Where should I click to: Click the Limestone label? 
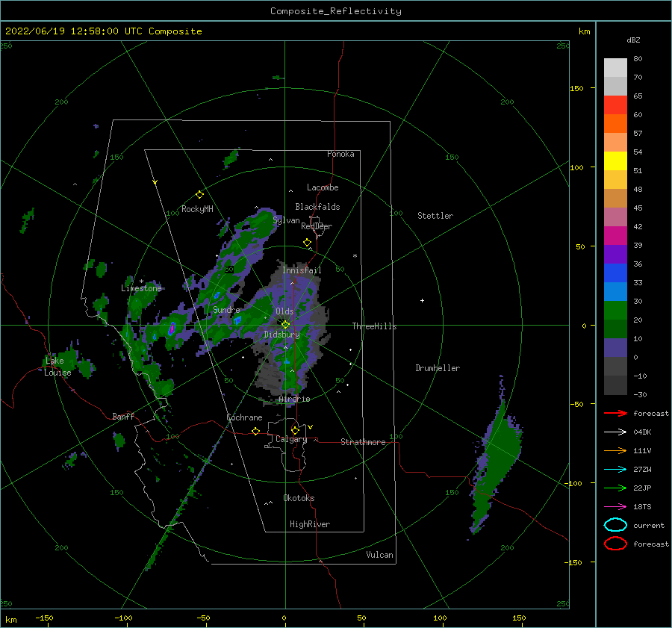pyautogui.click(x=141, y=288)
